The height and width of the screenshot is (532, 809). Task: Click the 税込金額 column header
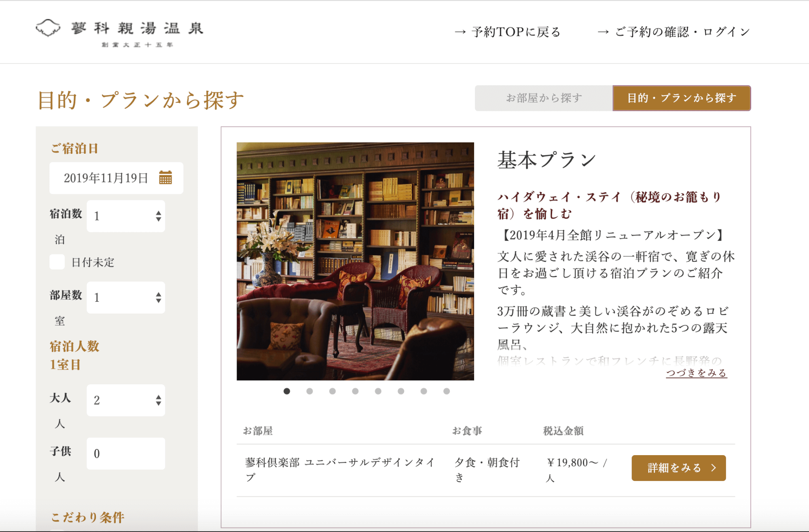(563, 431)
